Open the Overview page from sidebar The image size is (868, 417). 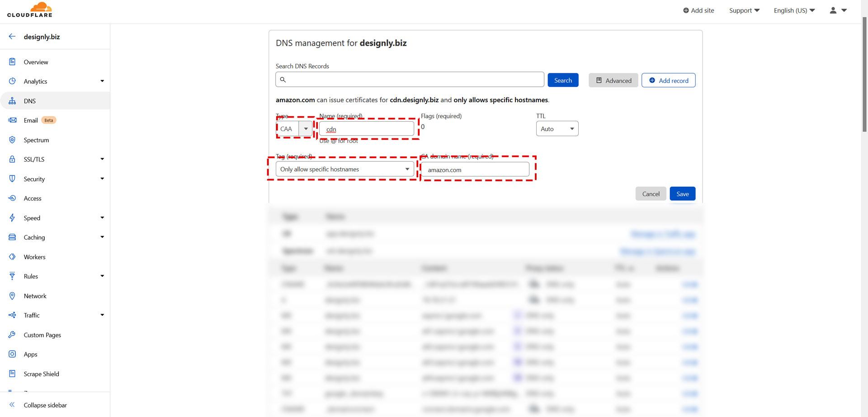[36, 62]
